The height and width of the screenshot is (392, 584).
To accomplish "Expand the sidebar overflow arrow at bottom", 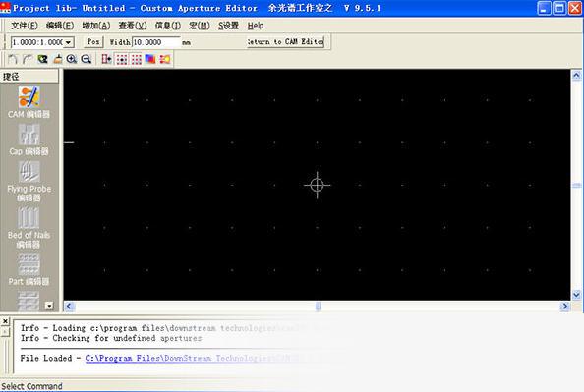I will click(49, 306).
